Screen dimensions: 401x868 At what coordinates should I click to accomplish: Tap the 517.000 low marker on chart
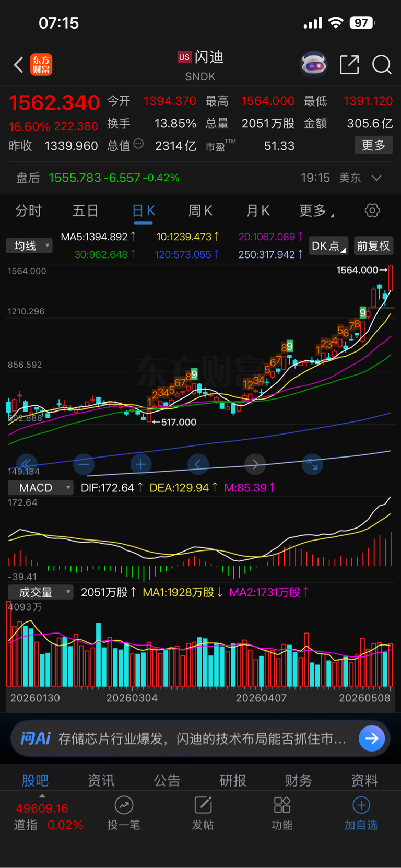tap(174, 422)
